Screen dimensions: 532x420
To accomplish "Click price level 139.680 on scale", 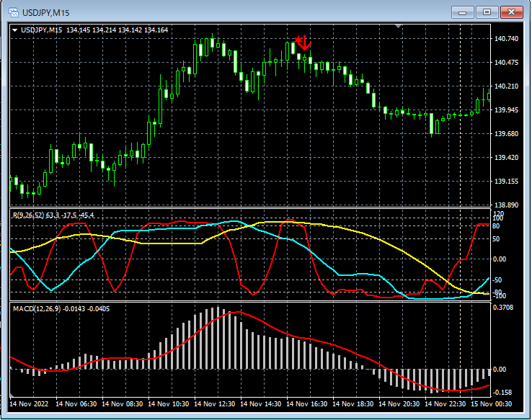I will tap(506, 133).
